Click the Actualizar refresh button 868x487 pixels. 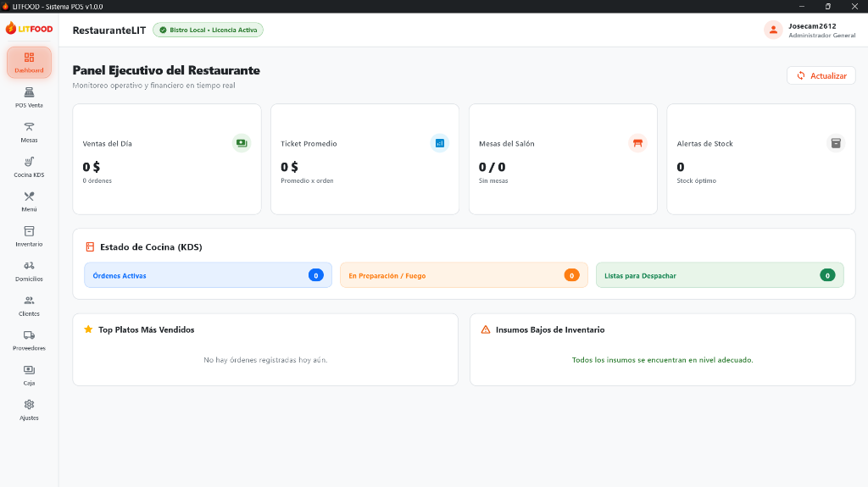coord(821,76)
